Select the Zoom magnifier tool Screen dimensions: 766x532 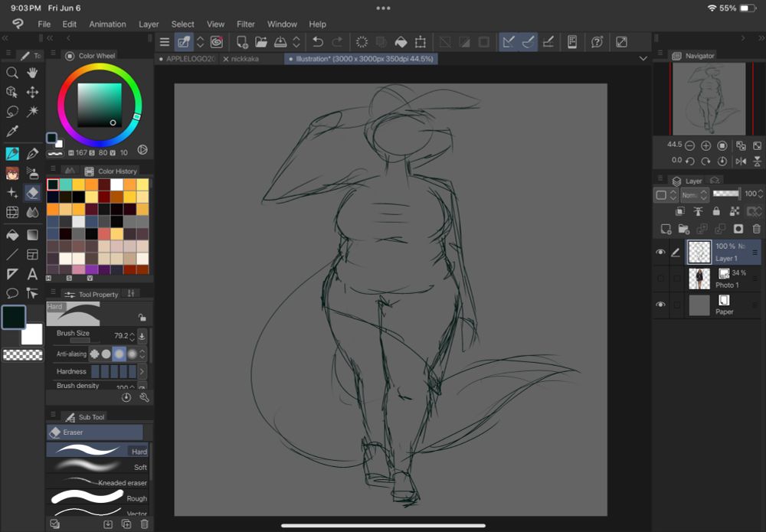(12, 73)
